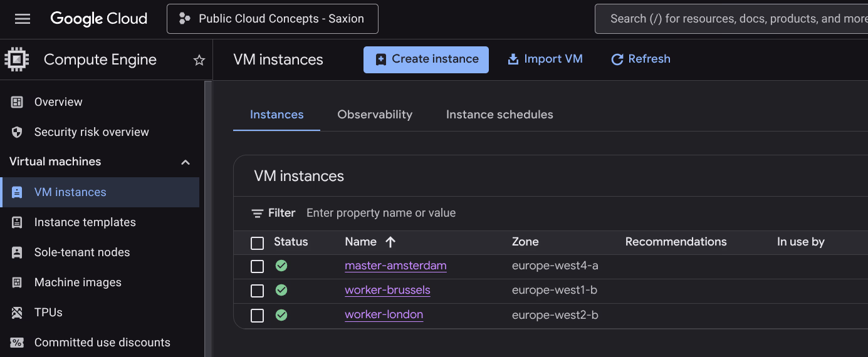The width and height of the screenshot is (868, 357).
Task: Click the search bar for resources
Action: coord(731,19)
